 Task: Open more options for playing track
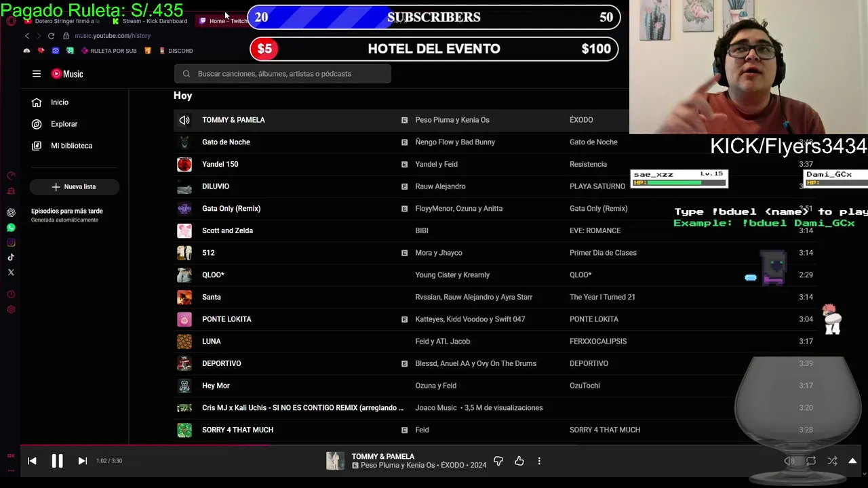pyautogui.click(x=539, y=461)
